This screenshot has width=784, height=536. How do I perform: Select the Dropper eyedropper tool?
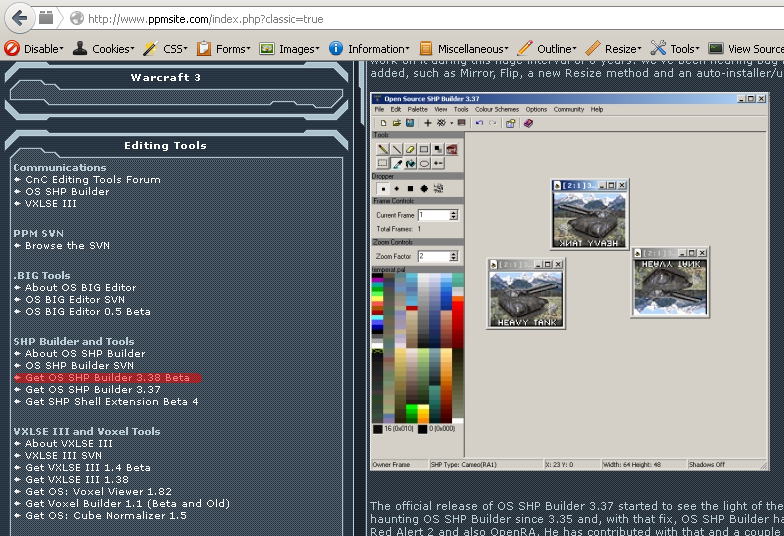396,163
